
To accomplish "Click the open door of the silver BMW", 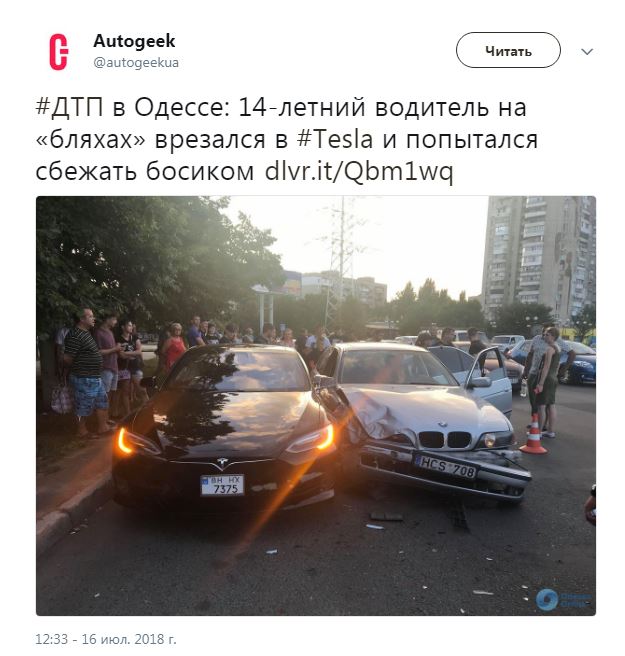I will (x=490, y=380).
